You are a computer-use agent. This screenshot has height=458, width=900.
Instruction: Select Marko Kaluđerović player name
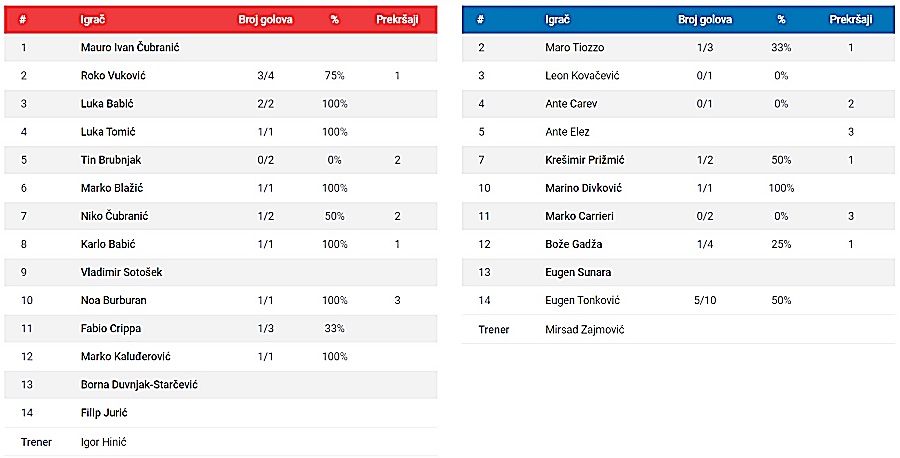126,356
